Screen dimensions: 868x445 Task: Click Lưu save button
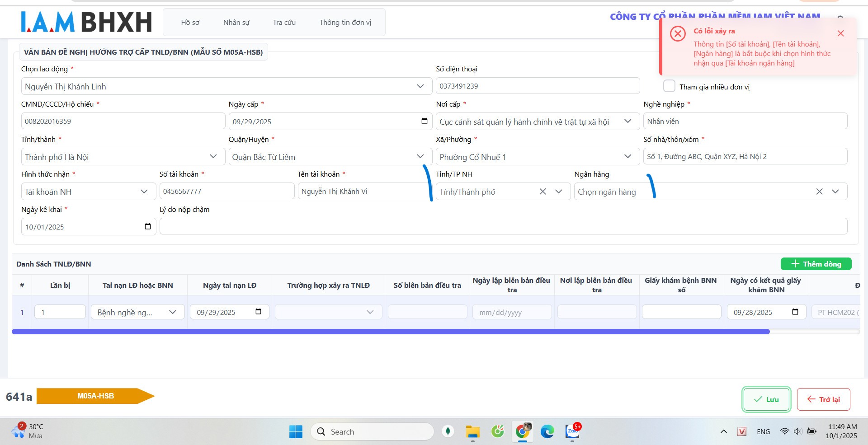[x=766, y=399]
